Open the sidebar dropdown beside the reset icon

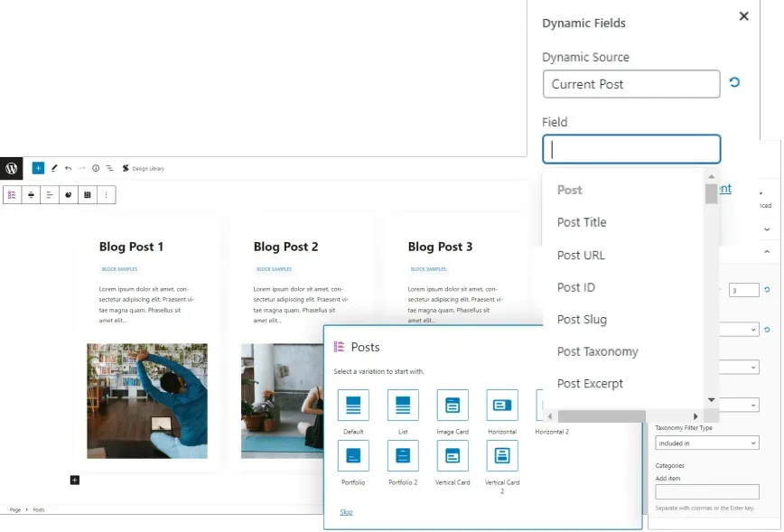(739, 330)
